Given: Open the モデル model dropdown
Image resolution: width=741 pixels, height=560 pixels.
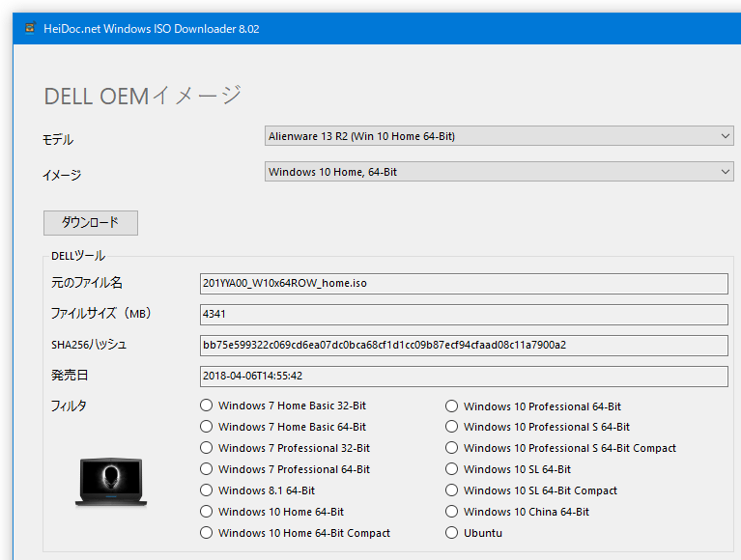Looking at the screenshot, I should (499, 136).
